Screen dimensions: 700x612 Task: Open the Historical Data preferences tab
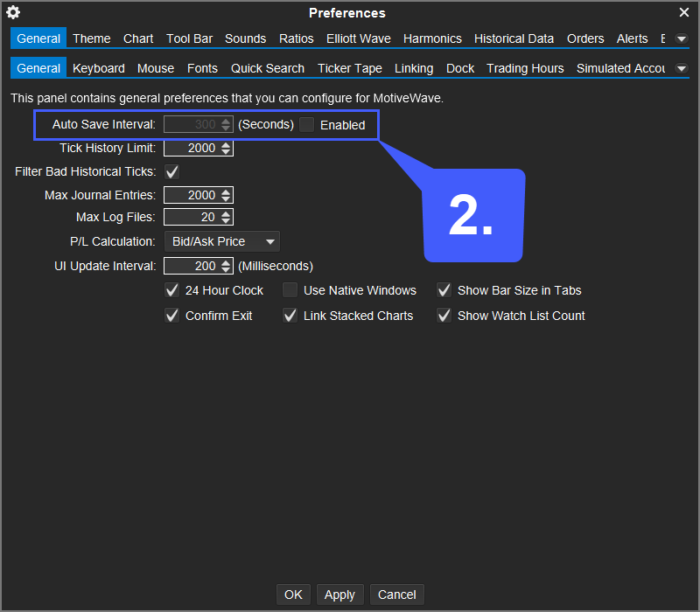tap(514, 38)
